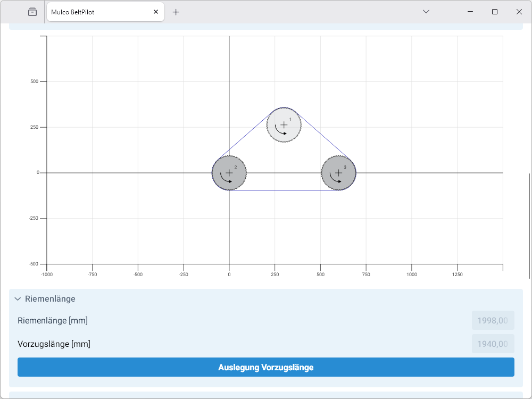Open a new tab with plus icon

pyautogui.click(x=176, y=12)
